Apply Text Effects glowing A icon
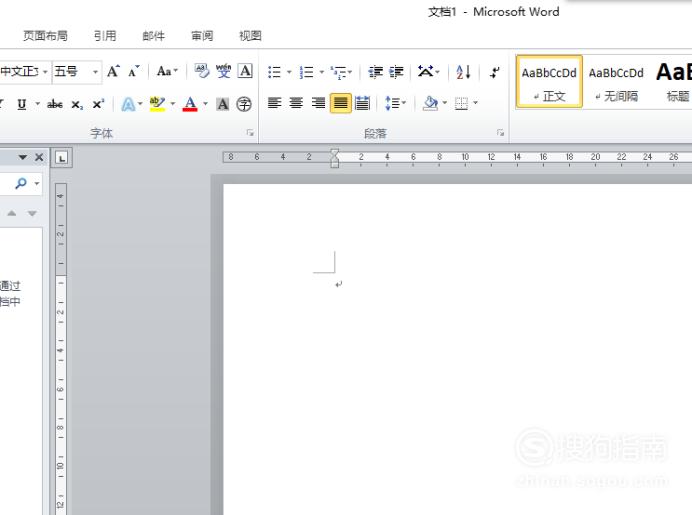 128,105
